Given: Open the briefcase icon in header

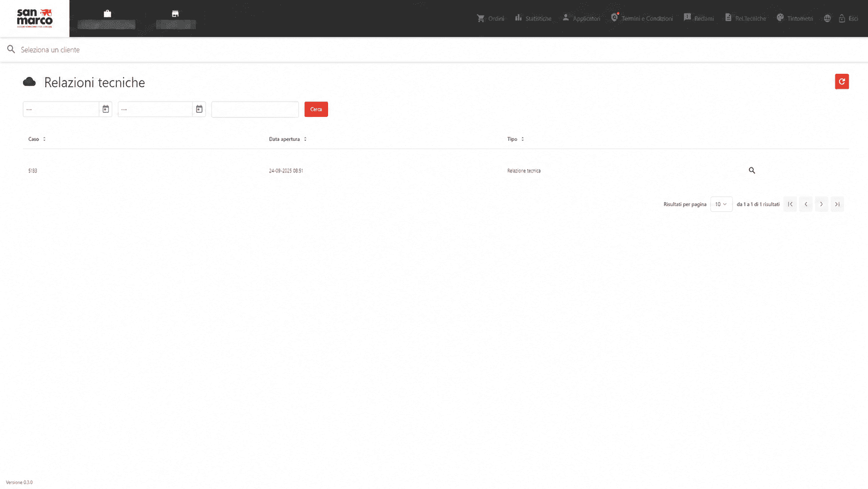Looking at the screenshot, I should 107,14.
